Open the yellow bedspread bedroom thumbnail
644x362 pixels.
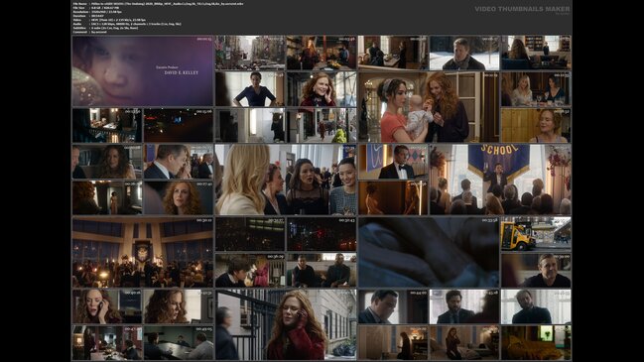pos(536,343)
